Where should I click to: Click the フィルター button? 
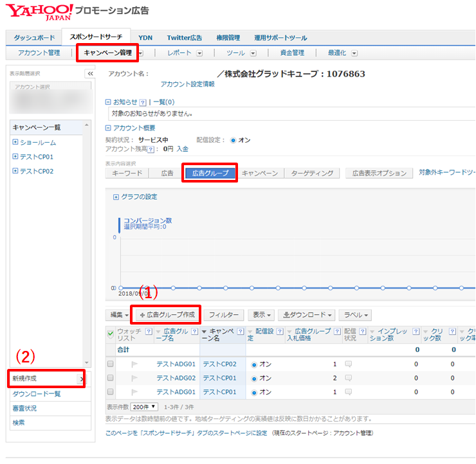point(223,315)
